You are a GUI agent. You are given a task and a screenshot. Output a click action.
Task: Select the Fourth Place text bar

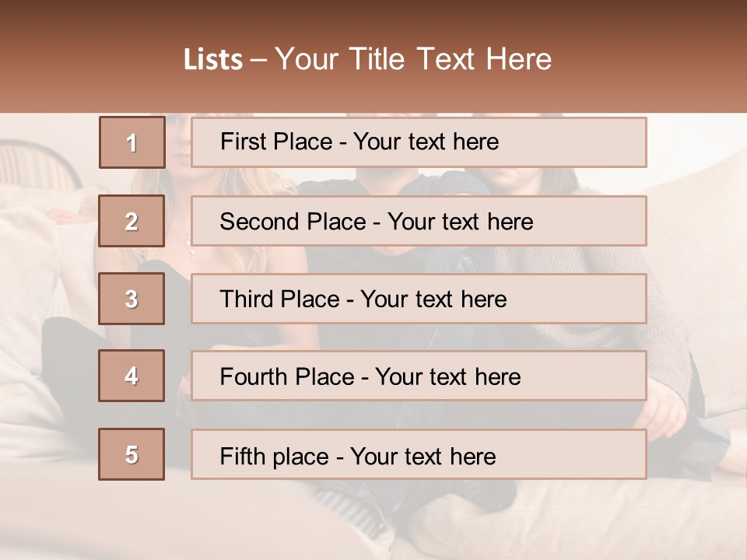(x=419, y=376)
